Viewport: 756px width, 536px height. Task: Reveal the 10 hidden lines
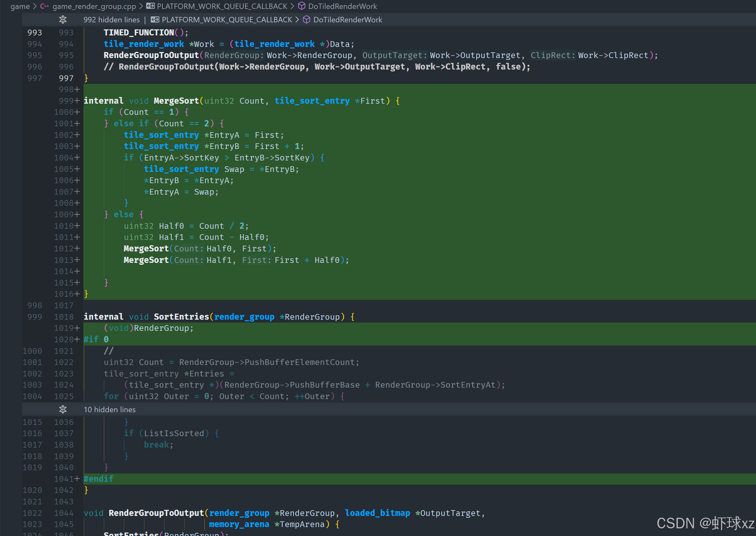click(x=109, y=410)
